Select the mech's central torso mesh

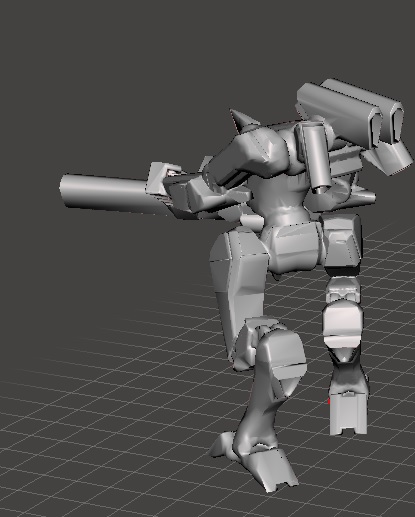(x=283, y=200)
